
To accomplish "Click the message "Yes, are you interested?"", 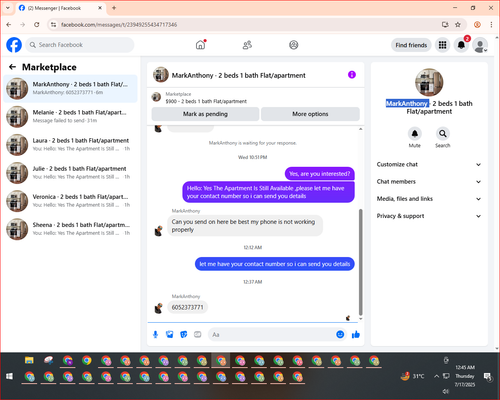I will 320,174.
